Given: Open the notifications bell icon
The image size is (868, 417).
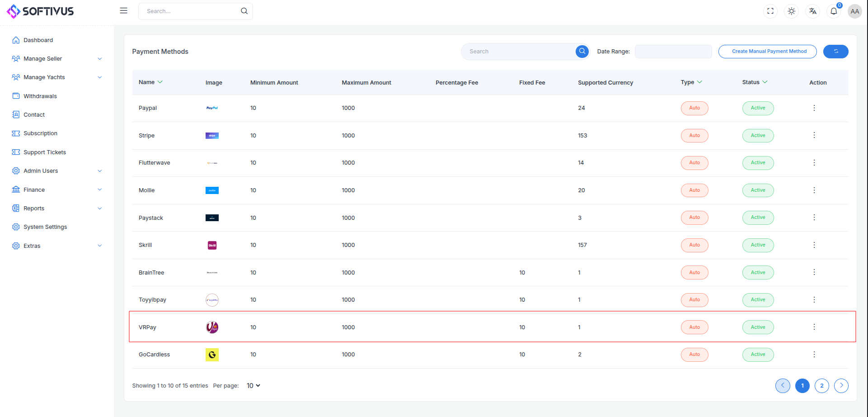Looking at the screenshot, I should (x=834, y=11).
